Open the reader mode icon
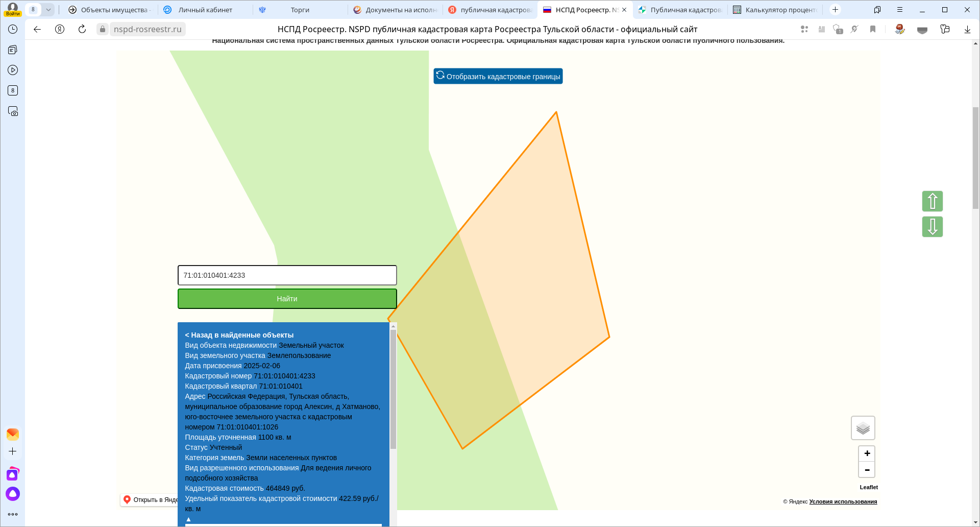The height and width of the screenshot is (527, 980). (822, 29)
